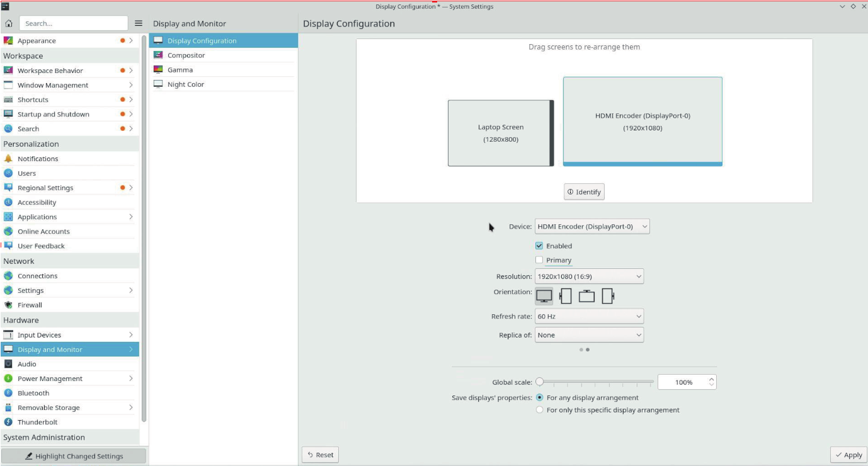Screen dimensions: 868x466
Task: Open the Device dropdown
Action: [591, 227]
